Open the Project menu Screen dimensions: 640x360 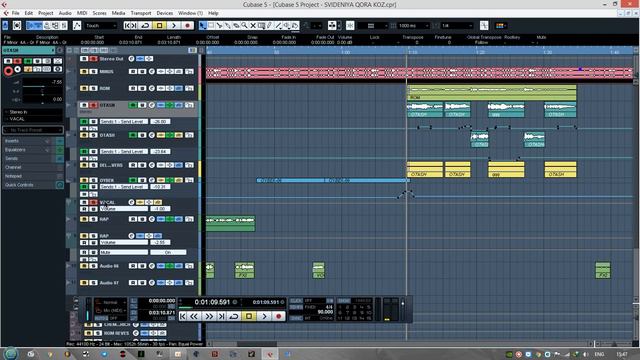(46, 13)
